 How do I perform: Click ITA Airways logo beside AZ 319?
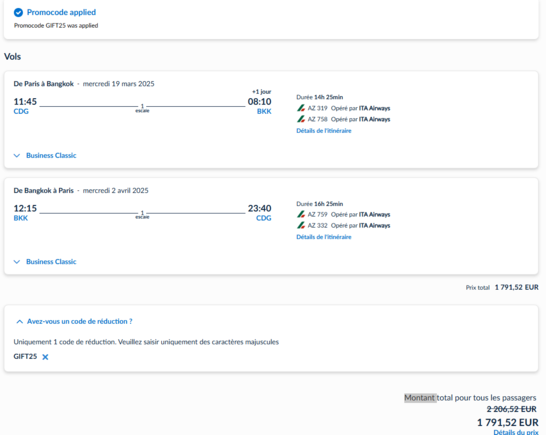[x=301, y=108]
